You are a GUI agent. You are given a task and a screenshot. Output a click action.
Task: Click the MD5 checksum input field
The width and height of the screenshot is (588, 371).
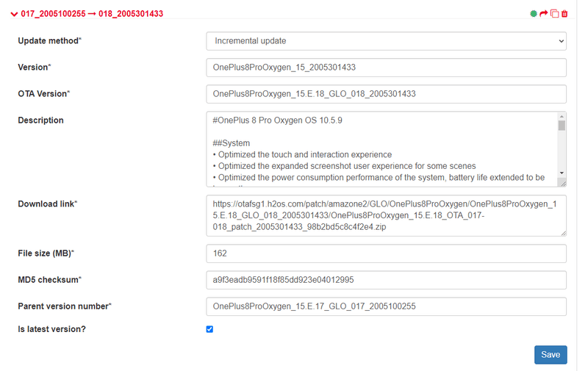(x=386, y=280)
